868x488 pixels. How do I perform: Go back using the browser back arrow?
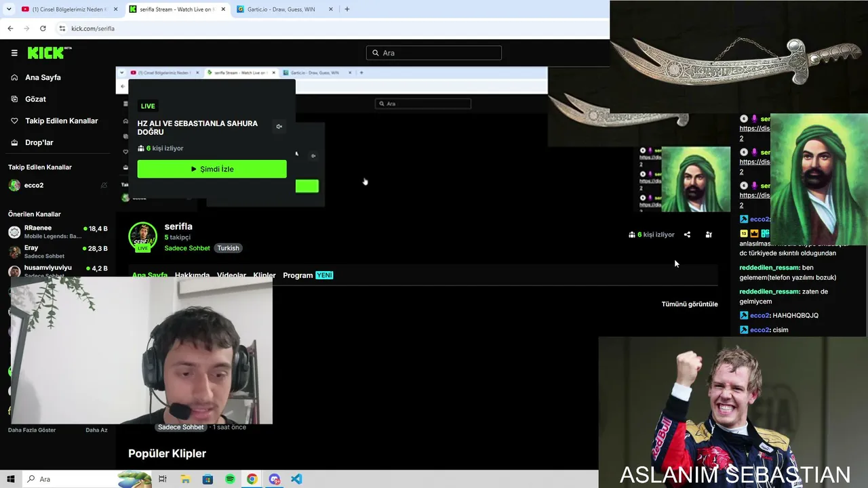10,28
